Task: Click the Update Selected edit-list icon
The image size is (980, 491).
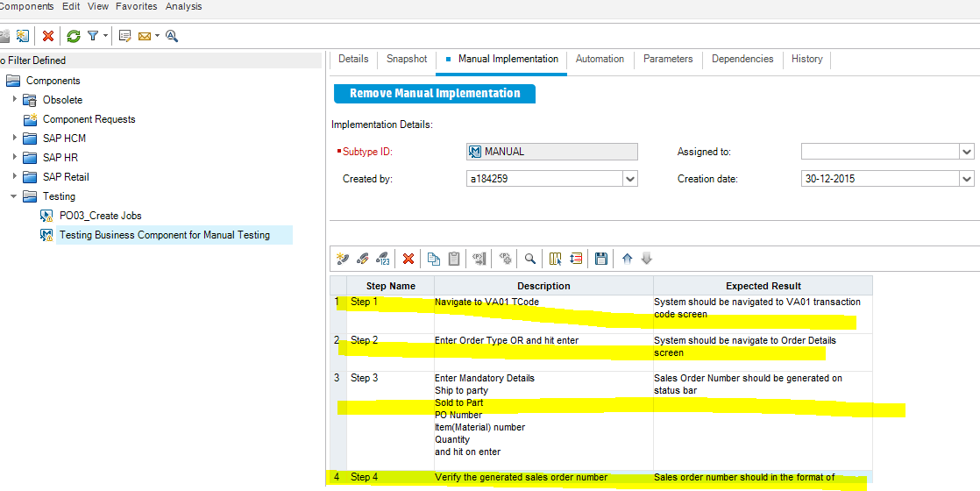Action: 124,36
